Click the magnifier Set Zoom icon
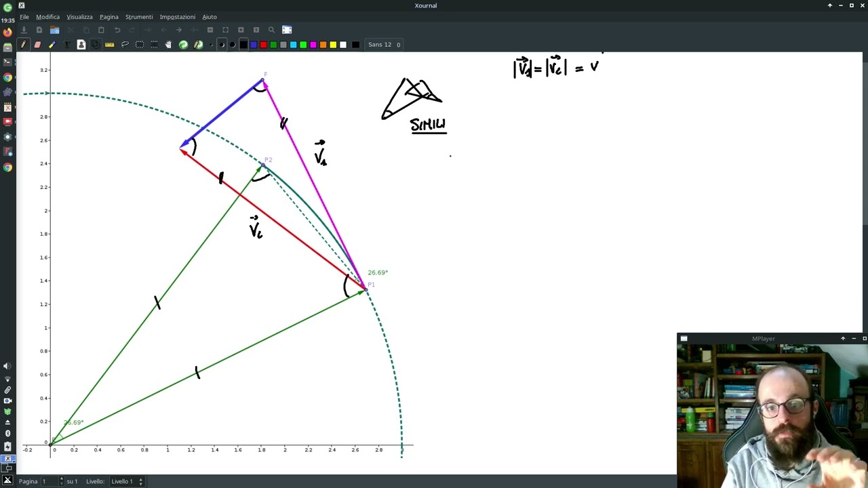The width and height of the screenshot is (868, 488). coord(271,30)
